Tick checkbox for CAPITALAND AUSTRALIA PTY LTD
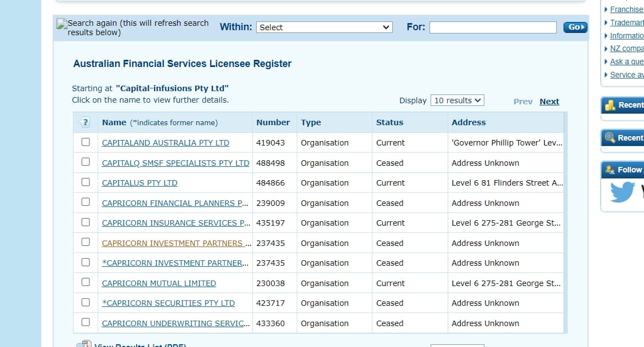Viewport: 644px width, 347px height. [x=86, y=142]
